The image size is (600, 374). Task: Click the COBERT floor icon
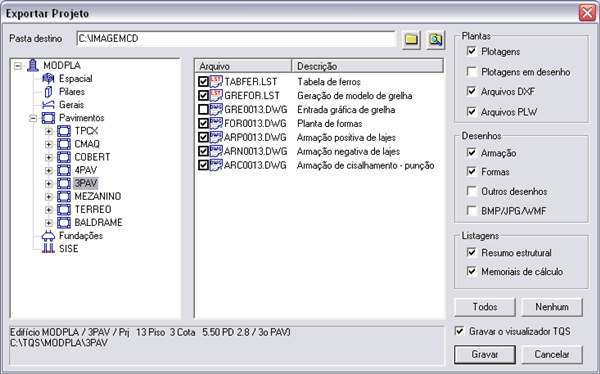click(x=64, y=157)
